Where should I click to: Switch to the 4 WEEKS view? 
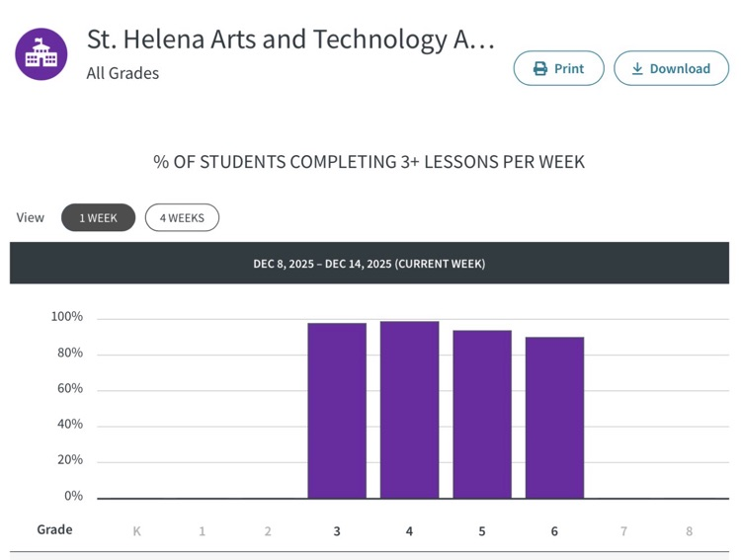coord(182,218)
